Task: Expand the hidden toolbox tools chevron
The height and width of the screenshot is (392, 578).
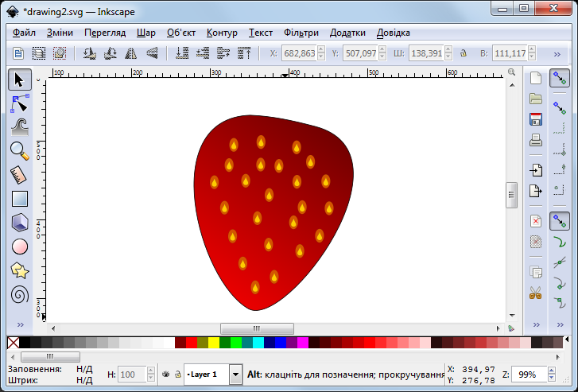Action: (20, 325)
